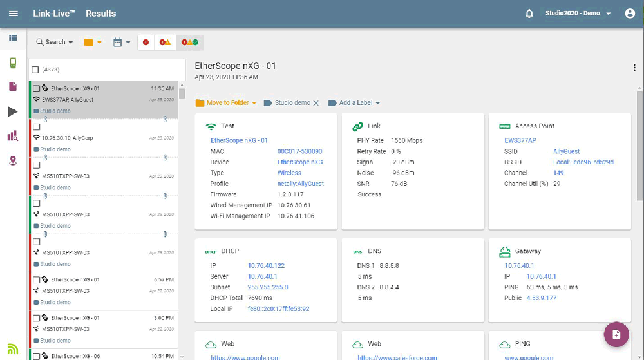Open the EWS377AP access point link
The width and height of the screenshot is (644, 360).
coord(520,140)
